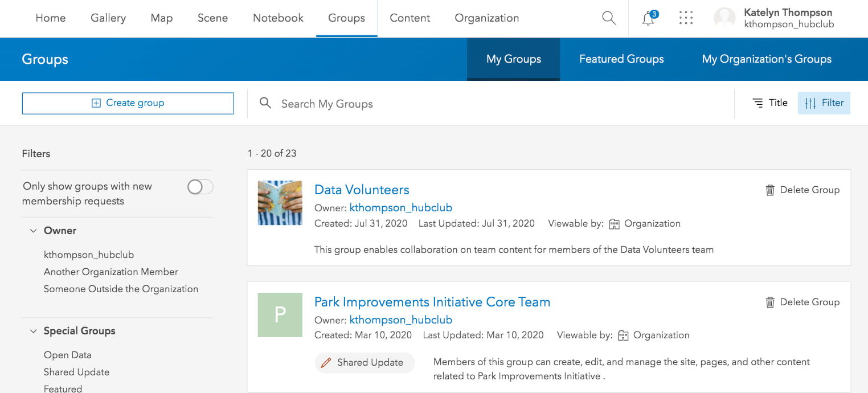This screenshot has width=868, height=393.
Task: Switch to the Featured Groups tab
Action: [621, 59]
